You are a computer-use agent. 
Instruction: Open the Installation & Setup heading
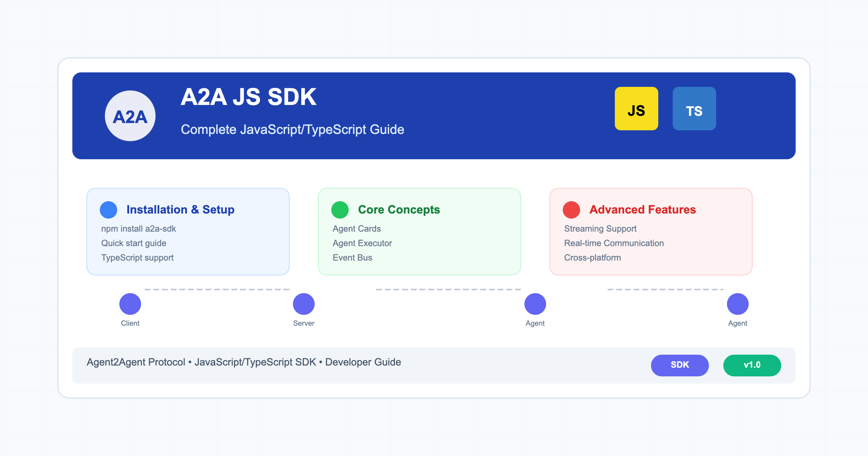pos(180,210)
